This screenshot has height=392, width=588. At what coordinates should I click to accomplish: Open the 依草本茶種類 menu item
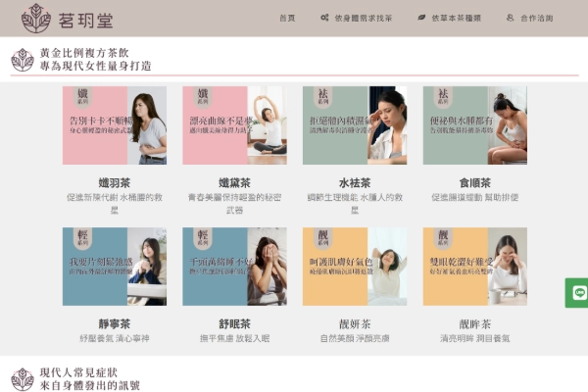(456, 18)
